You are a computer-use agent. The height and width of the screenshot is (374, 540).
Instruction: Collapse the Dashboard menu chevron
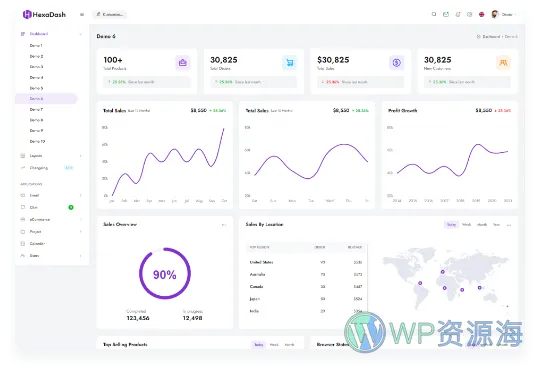[x=81, y=34]
